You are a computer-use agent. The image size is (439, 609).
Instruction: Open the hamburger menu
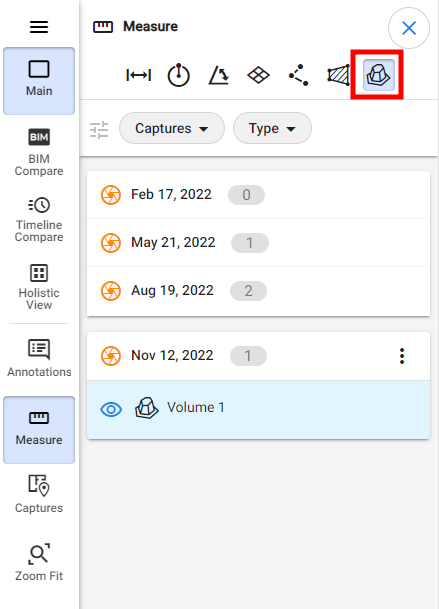(x=39, y=27)
